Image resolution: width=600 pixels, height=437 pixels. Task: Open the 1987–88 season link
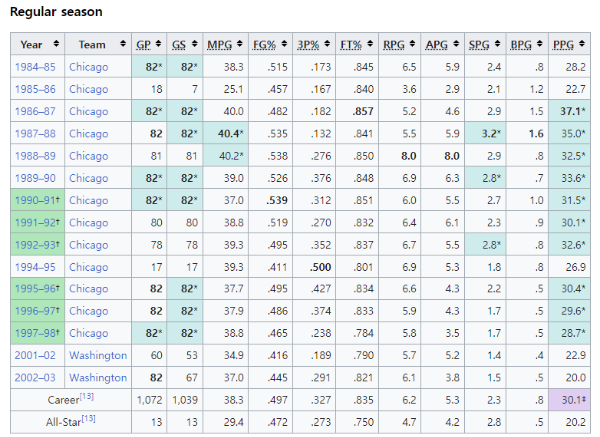tap(35, 134)
